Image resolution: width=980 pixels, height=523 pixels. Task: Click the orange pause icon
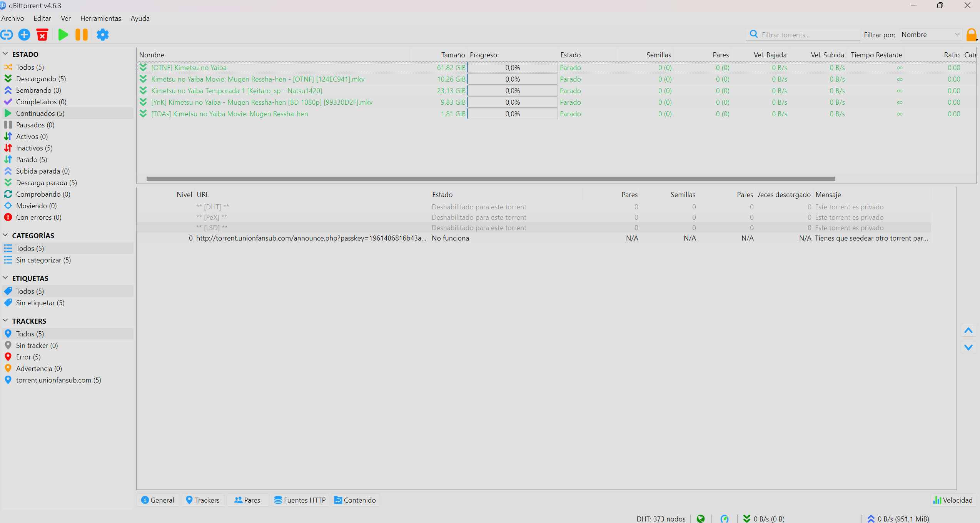coord(81,35)
